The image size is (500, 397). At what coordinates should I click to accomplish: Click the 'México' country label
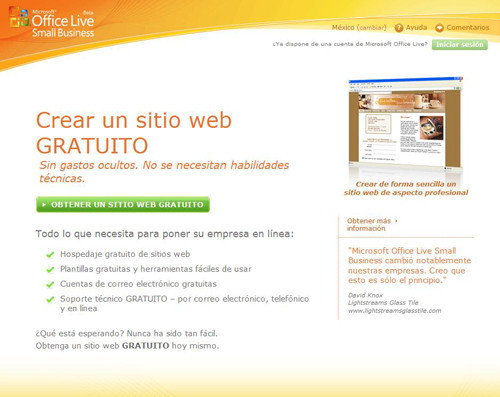tap(344, 28)
